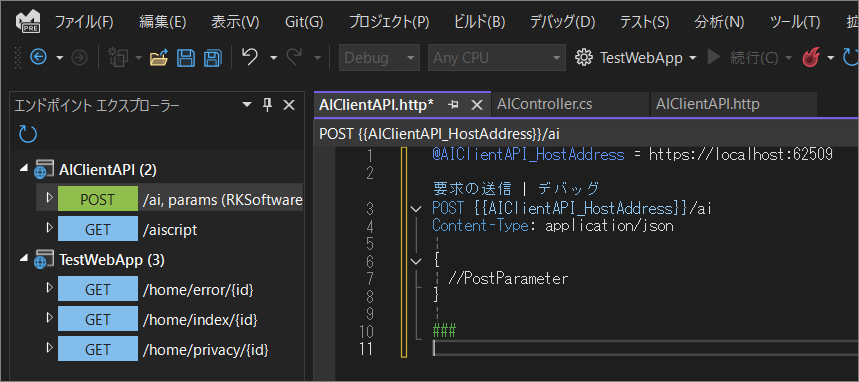Screen dimensions: 859x382
Task: Close the Endpoint Explorer panel
Action: pyautogui.click(x=289, y=105)
